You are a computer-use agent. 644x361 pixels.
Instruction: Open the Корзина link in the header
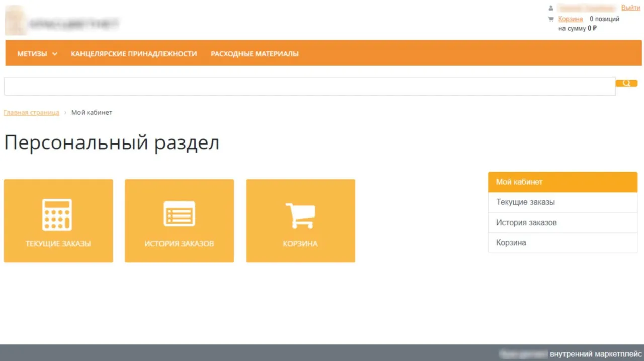coord(571,19)
